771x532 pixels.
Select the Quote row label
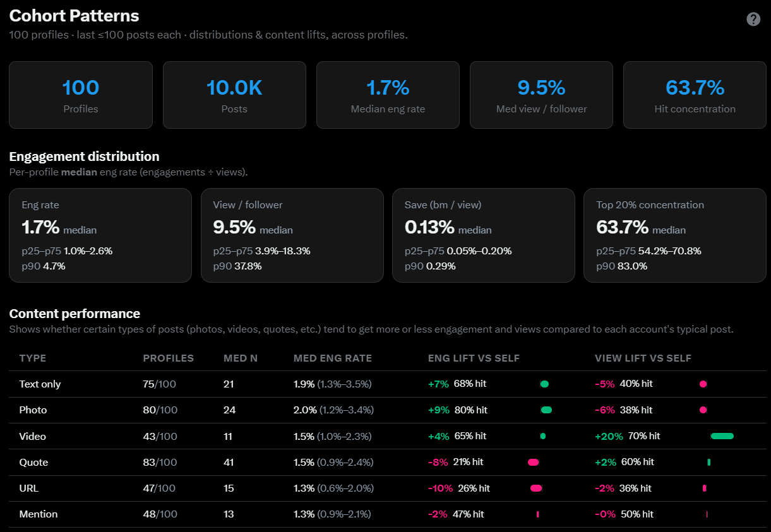(33, 462)
